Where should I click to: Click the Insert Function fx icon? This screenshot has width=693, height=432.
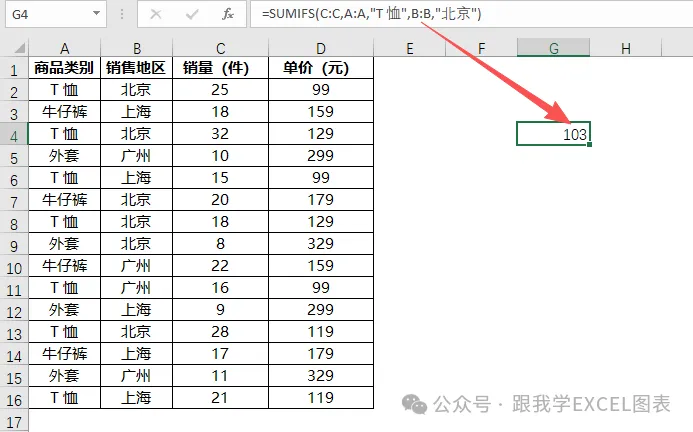coord(228,14)
